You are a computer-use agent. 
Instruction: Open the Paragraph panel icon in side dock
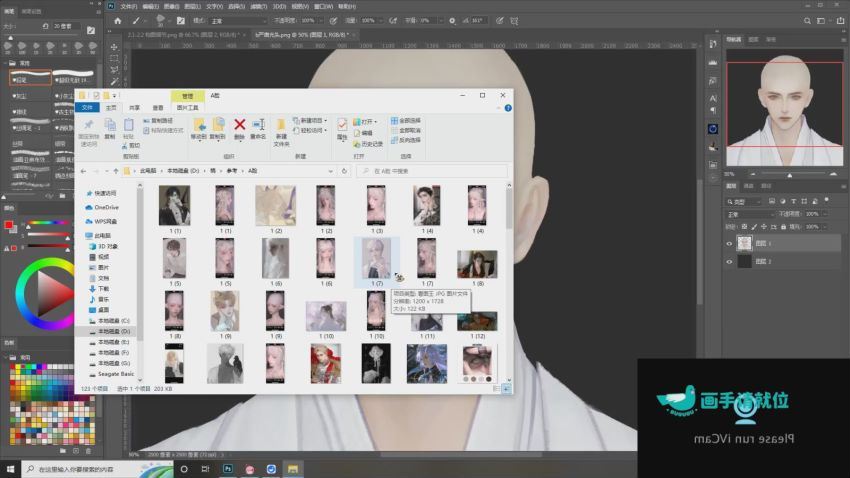(x=712, y=110)
